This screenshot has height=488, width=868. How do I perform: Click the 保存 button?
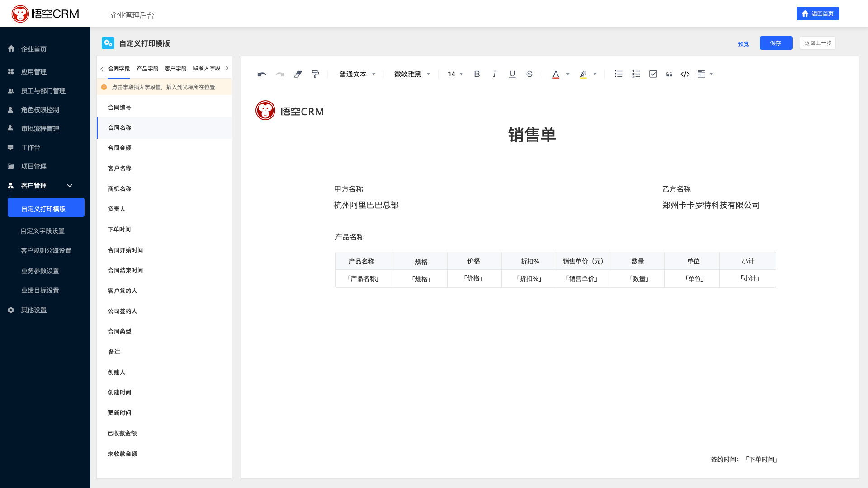pos(776,43)
